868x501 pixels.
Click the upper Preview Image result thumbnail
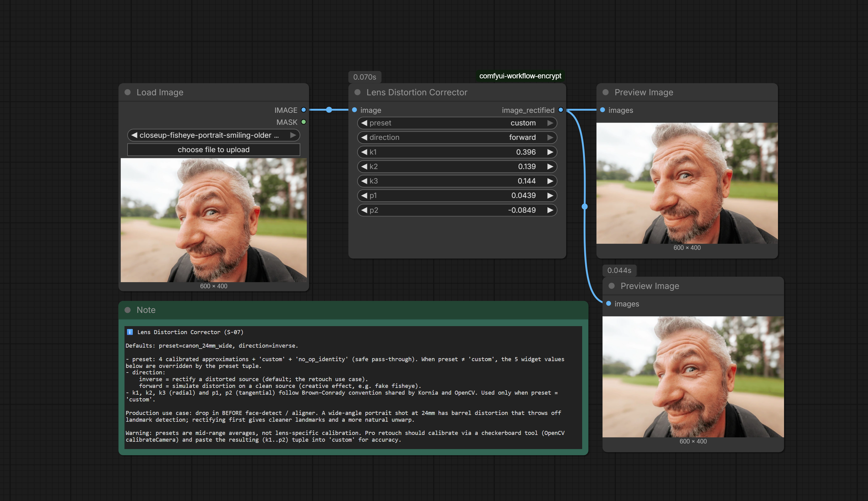(687, 183)
